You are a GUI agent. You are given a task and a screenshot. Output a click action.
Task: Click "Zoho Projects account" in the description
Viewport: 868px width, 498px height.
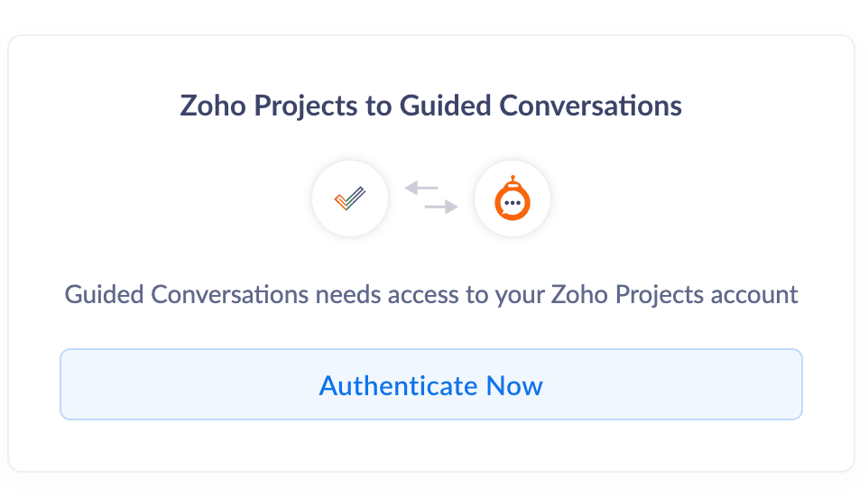[x=675, y=294]
